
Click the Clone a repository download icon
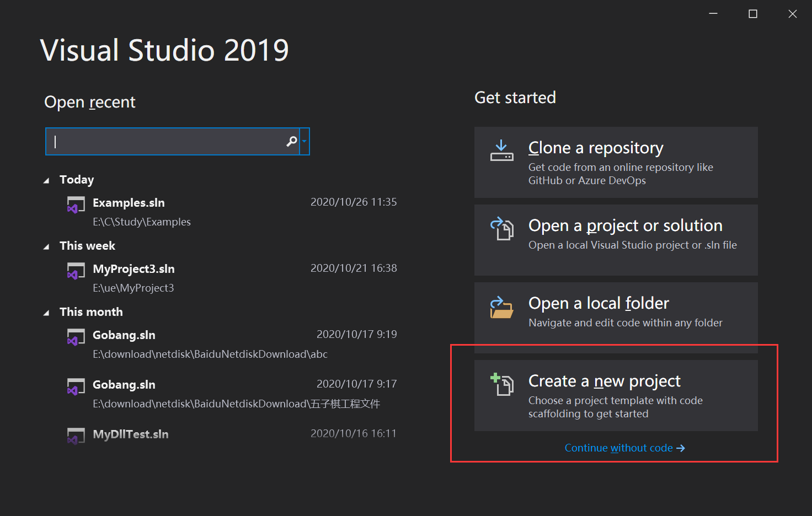[501, 150]
